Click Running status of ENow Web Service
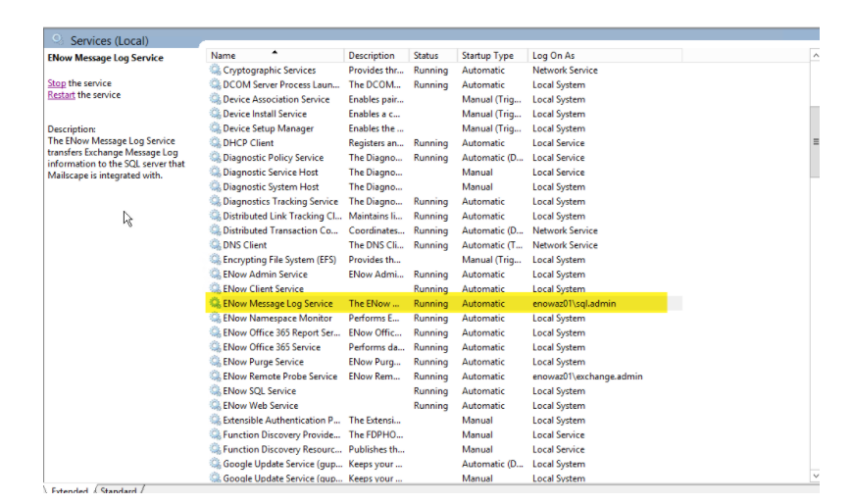The width and height of the screenshot is (852, 504). point(430,406)
